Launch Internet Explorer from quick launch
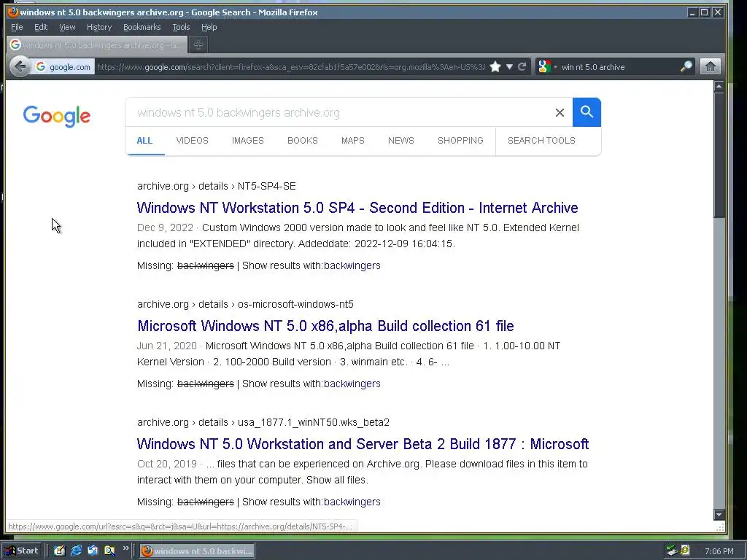The image size is (747, 560). 76,551
